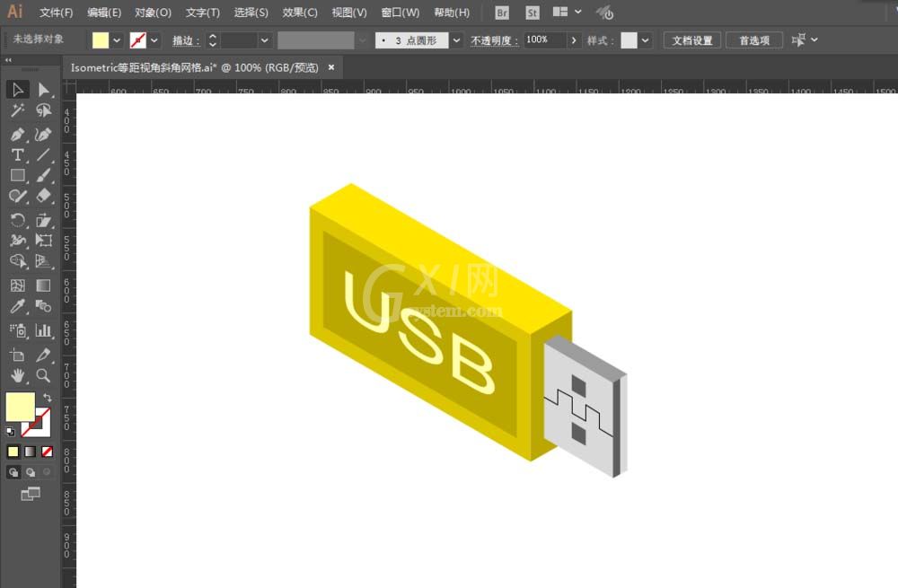Select the Line Segment tool
Image resolution: width=898 pixels, height=588 pixels.
43,154
